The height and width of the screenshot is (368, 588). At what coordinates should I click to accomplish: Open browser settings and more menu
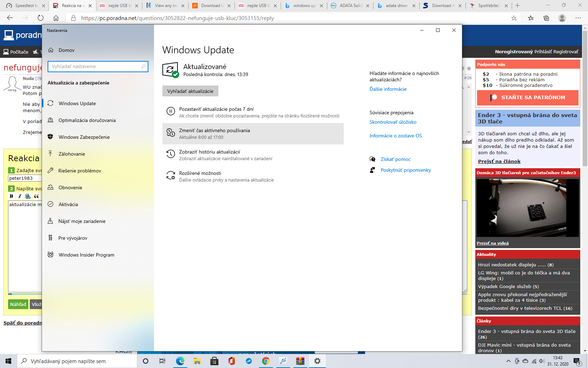pyautogui.click(x=578, y=18)
